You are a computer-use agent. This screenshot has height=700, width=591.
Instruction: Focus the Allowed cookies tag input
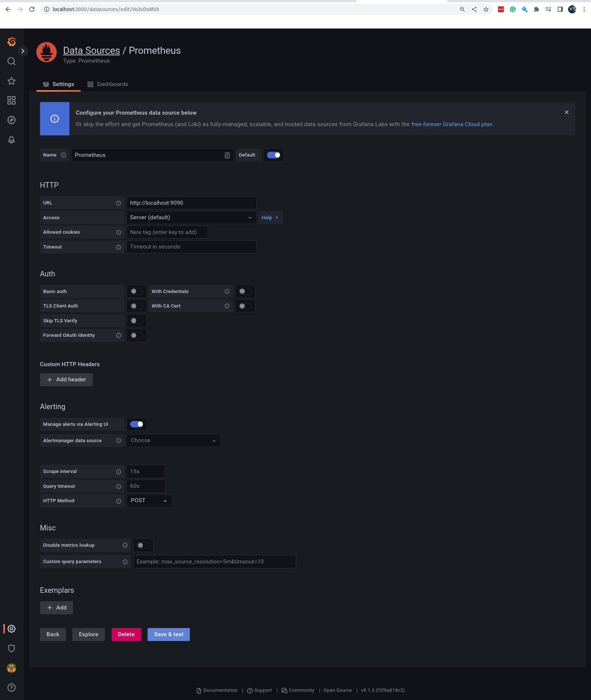pos(167,232)
